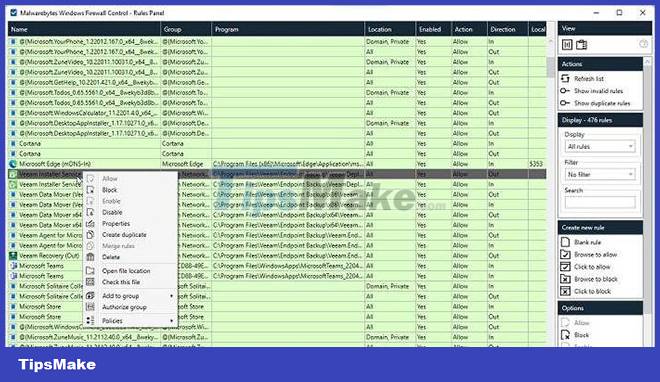The height and width of the screenshot is (382, 660).
Task: Click the Authorize group icon
Action: 90,307
